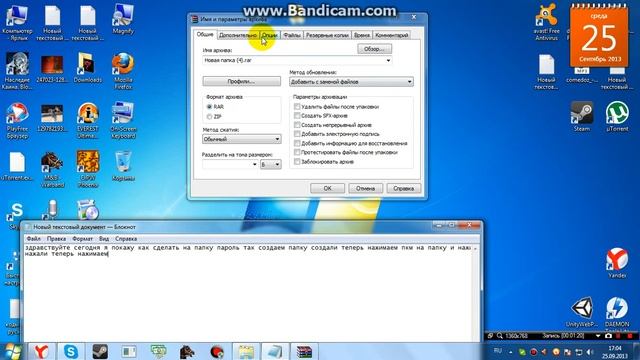Open the Magnify desktop shortcut
This screenshot has height=360, width=640.
pyautogui.click(x=123, y=19)
